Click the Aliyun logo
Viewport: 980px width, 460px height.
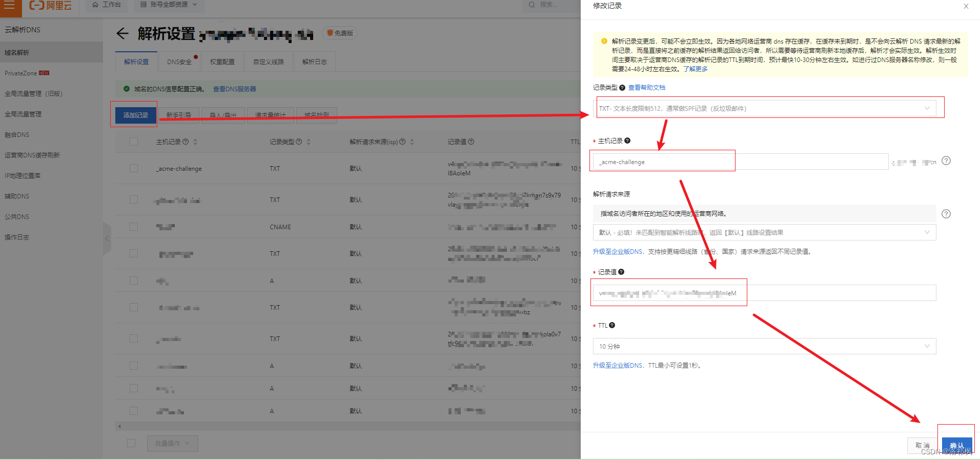(50, 5)
